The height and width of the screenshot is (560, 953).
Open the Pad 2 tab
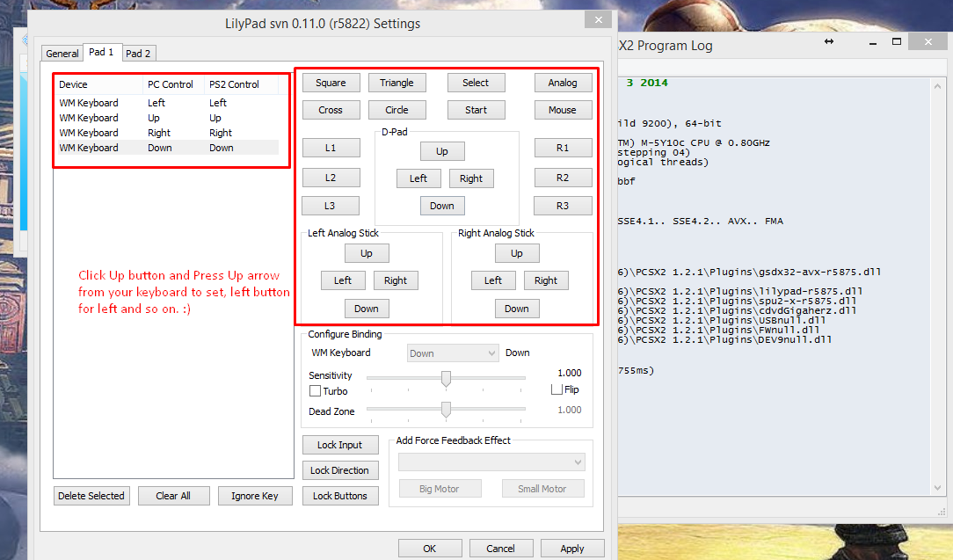point(139,54)
